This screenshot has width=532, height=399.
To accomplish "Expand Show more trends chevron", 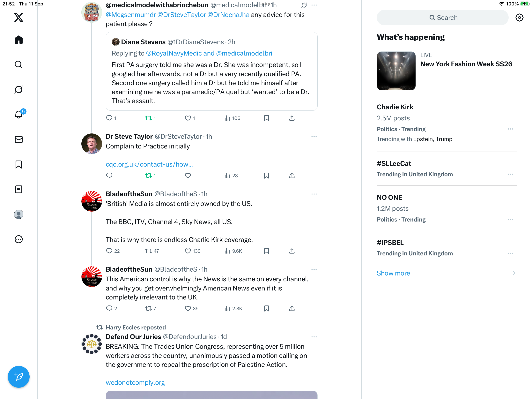I will click(x=514, y=273).
